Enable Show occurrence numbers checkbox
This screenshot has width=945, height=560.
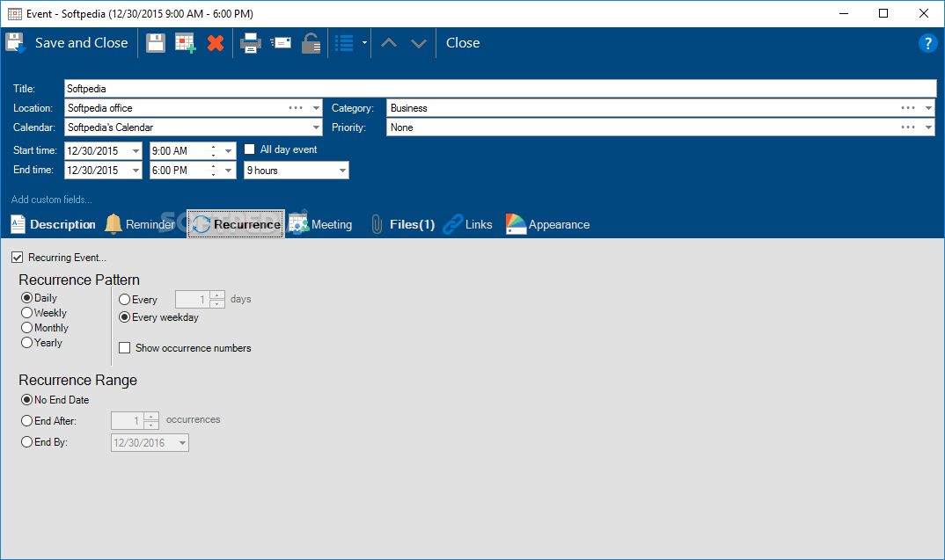(x=125, y=348)
